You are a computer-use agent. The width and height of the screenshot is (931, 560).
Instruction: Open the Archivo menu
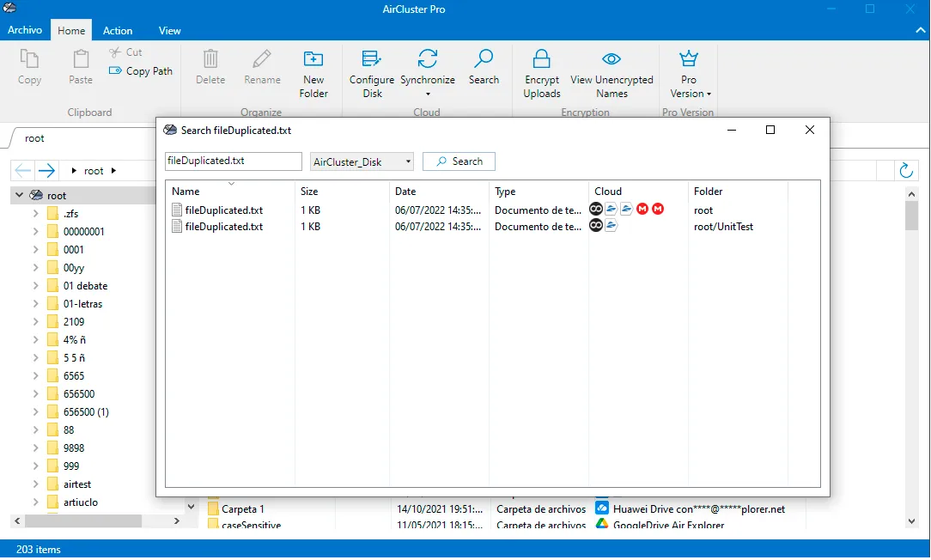25,30
